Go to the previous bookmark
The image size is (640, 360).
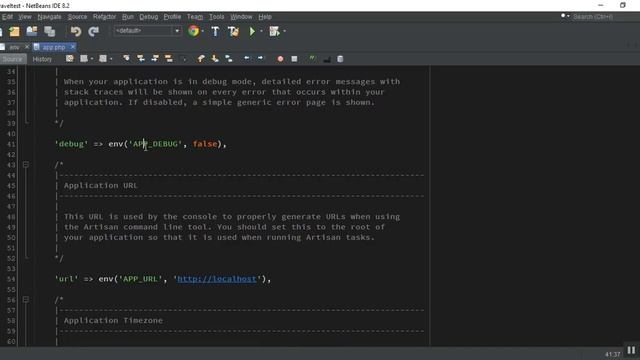point(201,59)
